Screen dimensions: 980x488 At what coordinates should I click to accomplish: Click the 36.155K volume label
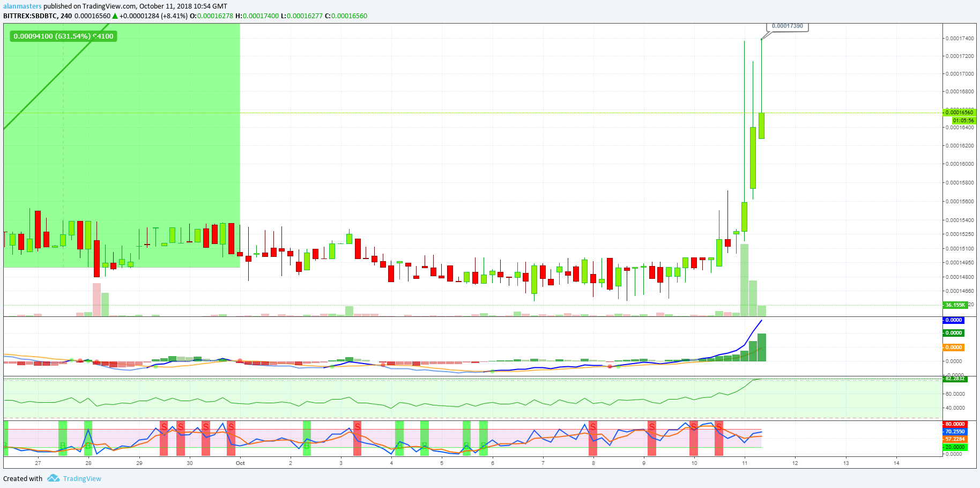click(x=955, y=305)
